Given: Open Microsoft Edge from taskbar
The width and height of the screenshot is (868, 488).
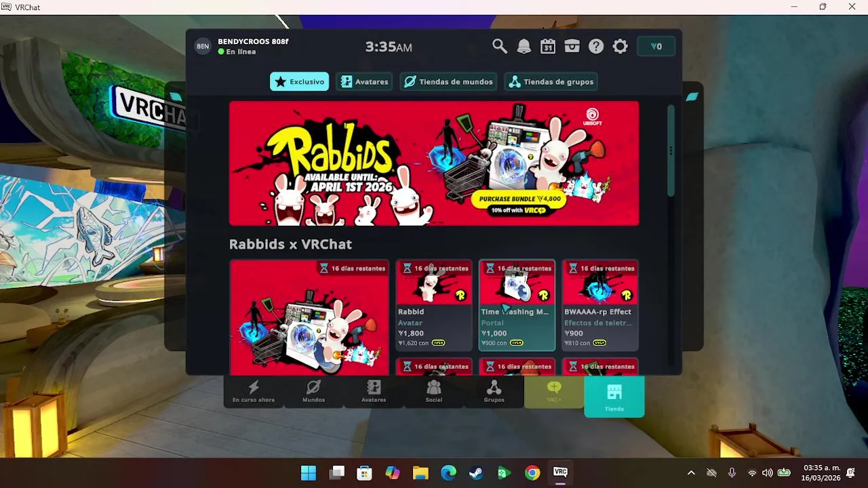Looking at the screenshot, I should point(448,472).
